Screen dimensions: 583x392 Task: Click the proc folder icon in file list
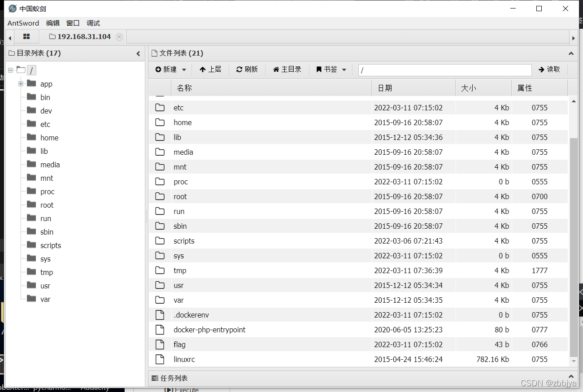click(160, 182)
